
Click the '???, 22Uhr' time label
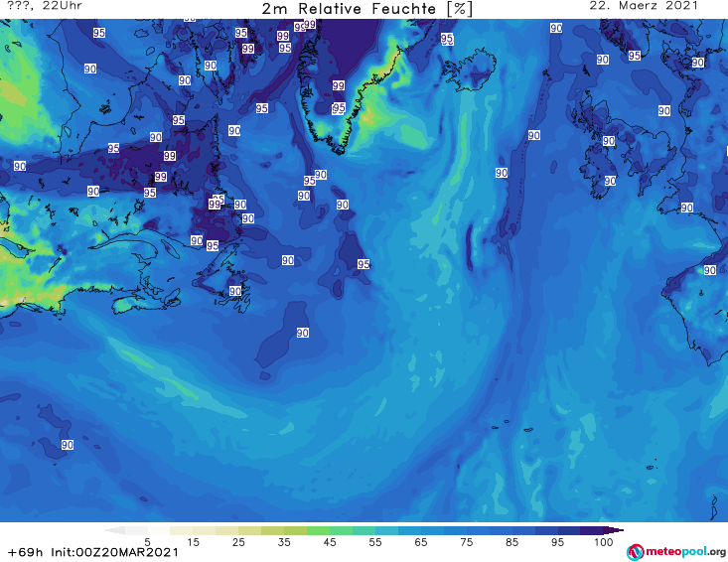pos(45,6)
